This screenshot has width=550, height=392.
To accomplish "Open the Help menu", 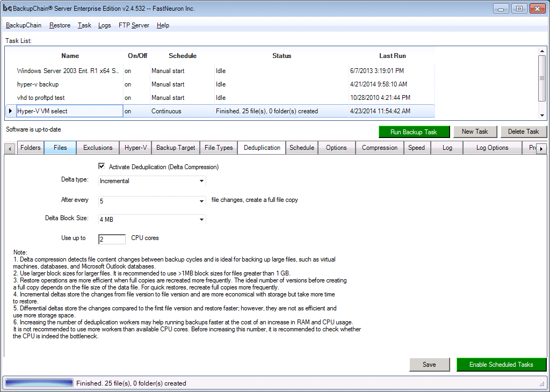I will [163, 25].
